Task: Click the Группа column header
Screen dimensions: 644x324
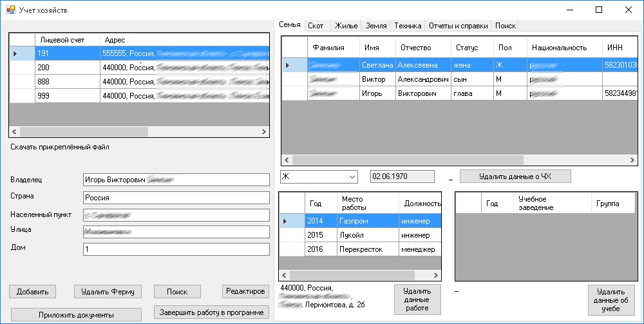Action: coord(613,204)
